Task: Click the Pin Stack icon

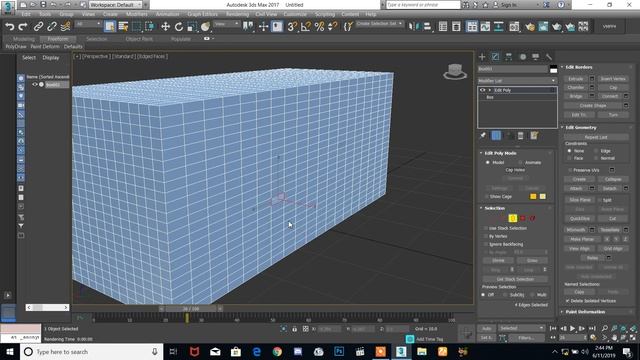Action: pyautogui.click(x=483, y=136)
